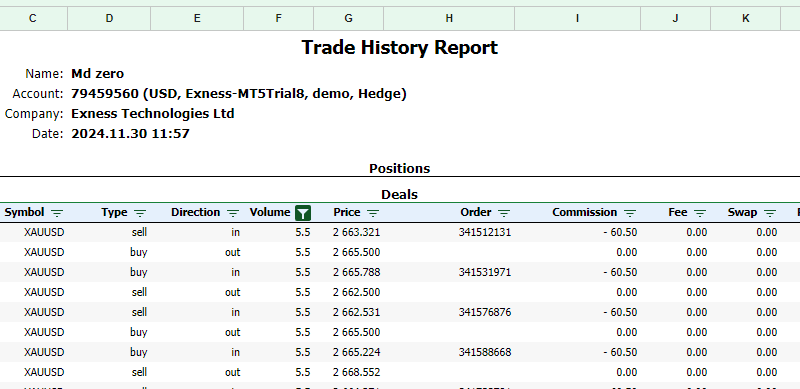Image resolution: width=800 pixels, height=389 pixels.
Task: Select price cell 2 665.788
Action: pyautogui.click(x=357, y=272)
